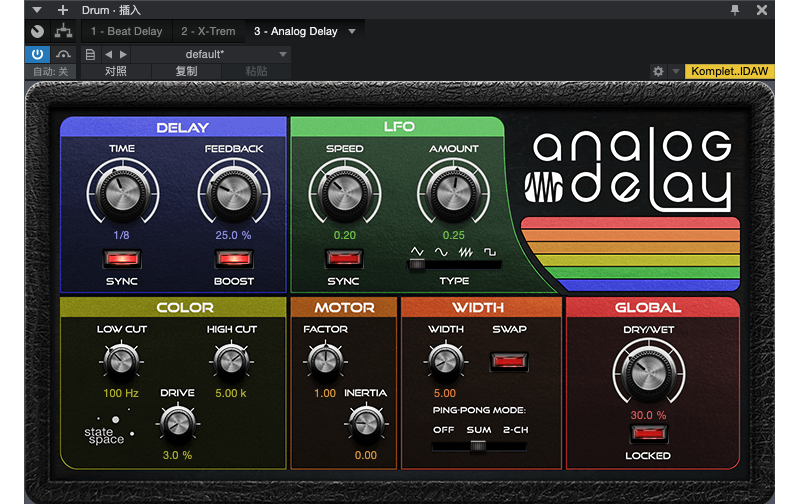Click the LOW CUT knob
The height and width of the screenshot is (504, 800).
pyautogui.click(x=121, y=361)
